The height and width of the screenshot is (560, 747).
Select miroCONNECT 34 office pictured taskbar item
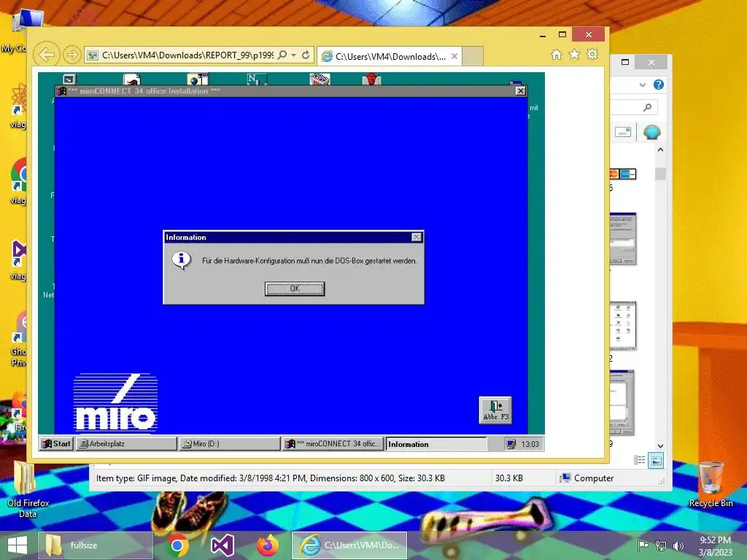tap(333, 444)
